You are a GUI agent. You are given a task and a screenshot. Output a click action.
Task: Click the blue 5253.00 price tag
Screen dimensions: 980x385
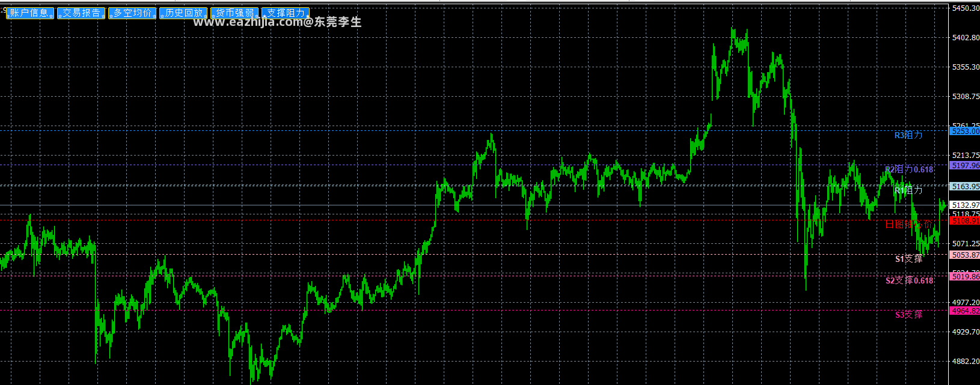pos(964,131)
